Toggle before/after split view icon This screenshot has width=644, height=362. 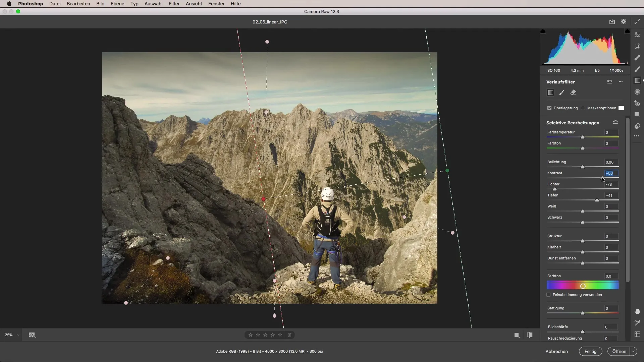(x=530, y=335)
